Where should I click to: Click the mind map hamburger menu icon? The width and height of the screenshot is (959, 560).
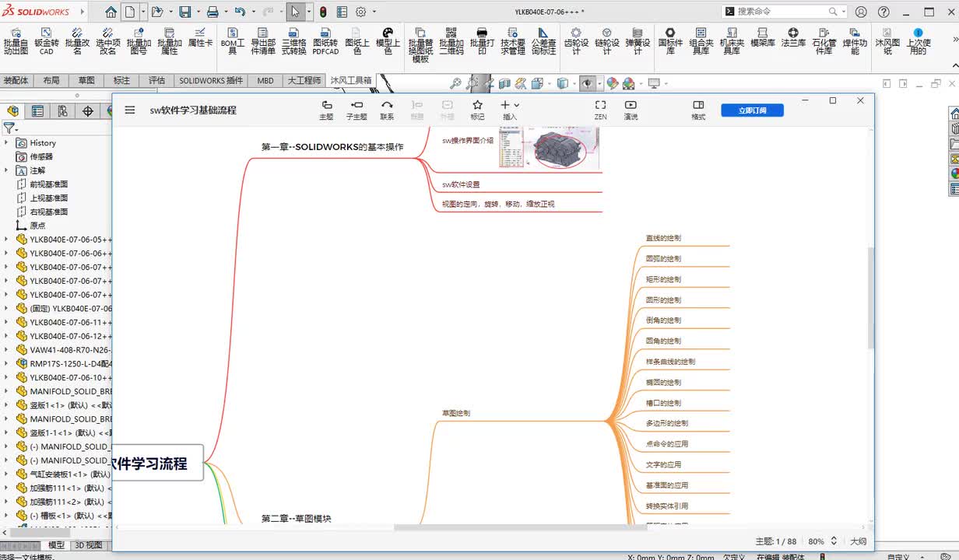click(x=130, y=110)
